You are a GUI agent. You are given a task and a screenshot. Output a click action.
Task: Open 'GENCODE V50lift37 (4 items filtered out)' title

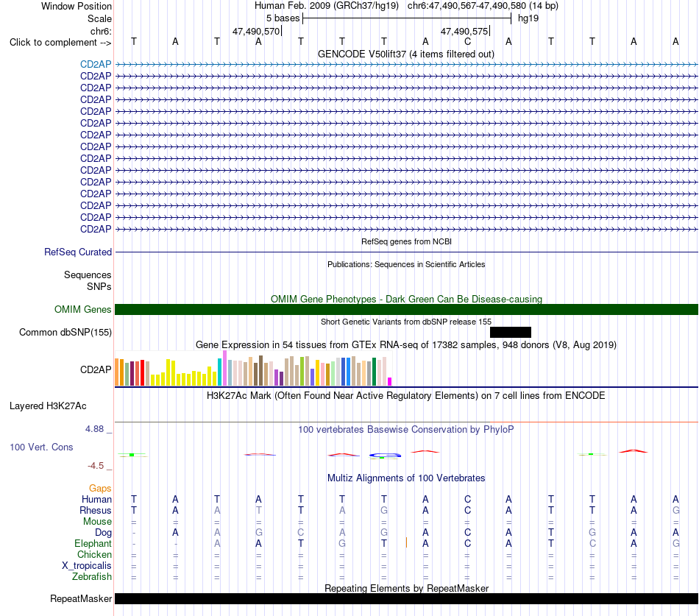(x=406, y=54)
